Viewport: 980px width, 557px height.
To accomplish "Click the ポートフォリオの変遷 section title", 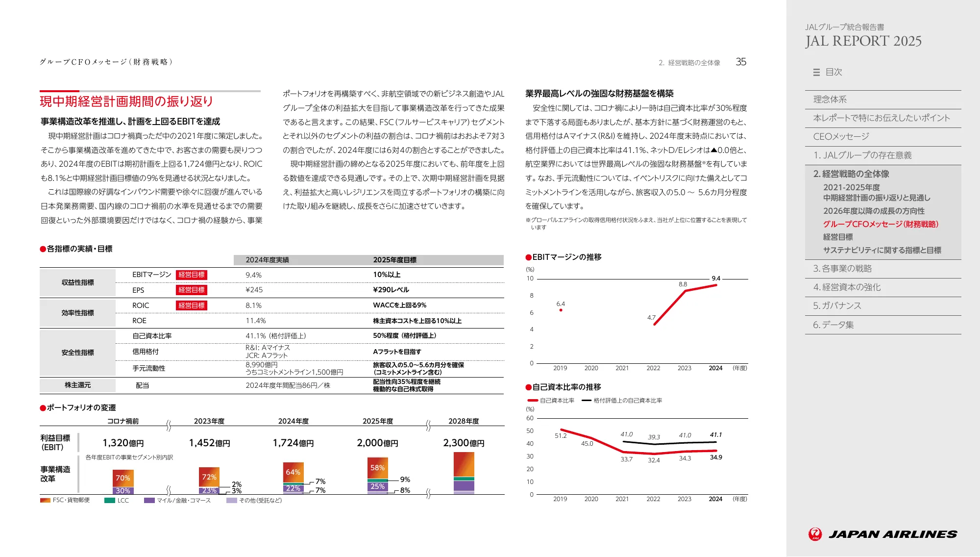I will pyautogui.click(x=81, y=408).
